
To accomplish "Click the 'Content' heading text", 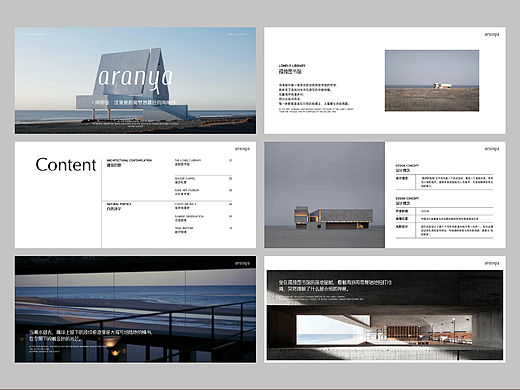I will [x=66, y=165].
